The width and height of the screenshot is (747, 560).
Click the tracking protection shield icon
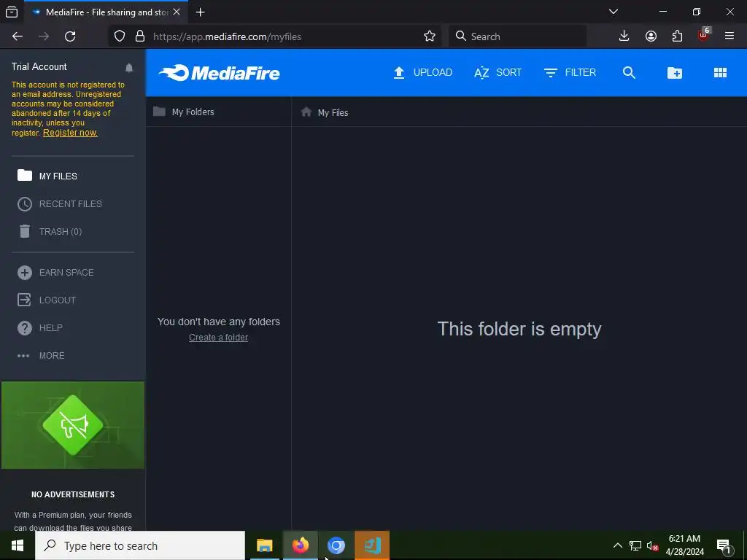[120, 36]
